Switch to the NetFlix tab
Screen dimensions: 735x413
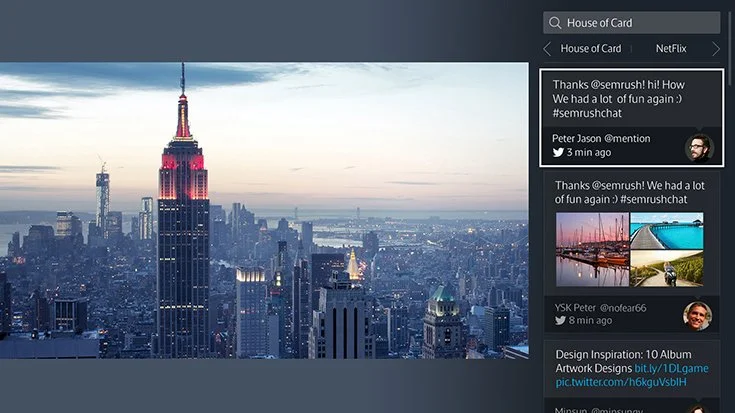[x=671, y=49]
